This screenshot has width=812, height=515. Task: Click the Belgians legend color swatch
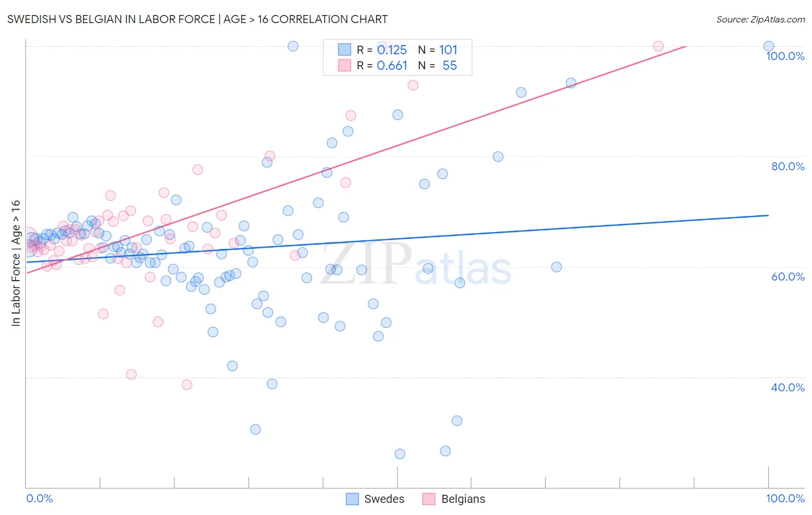[429, 499]
